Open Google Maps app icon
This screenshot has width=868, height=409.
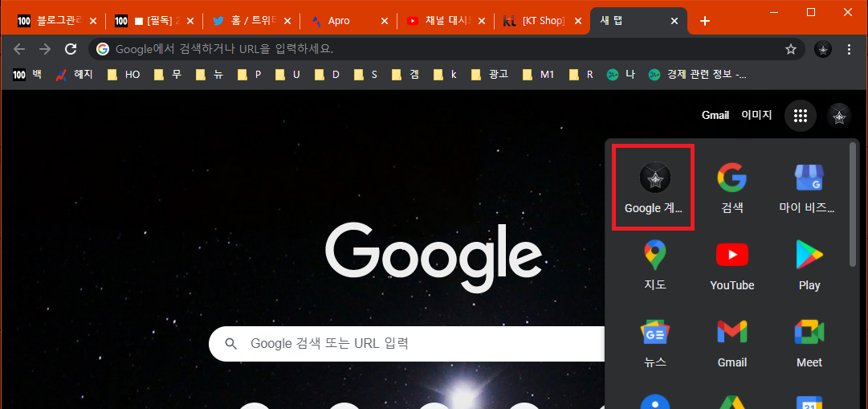654,265
